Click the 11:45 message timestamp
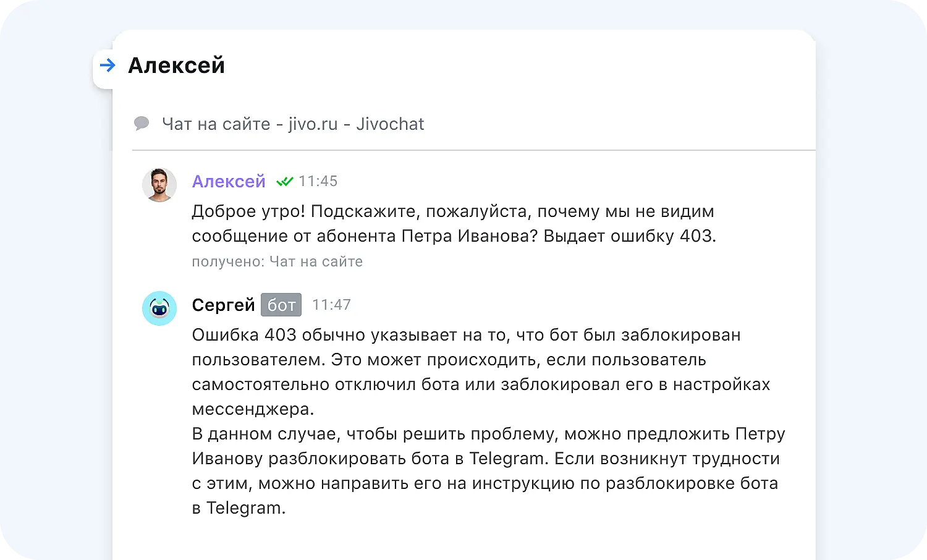Image resolution: width=927 pixels, height=560 pixels. [x=318, y=181]
